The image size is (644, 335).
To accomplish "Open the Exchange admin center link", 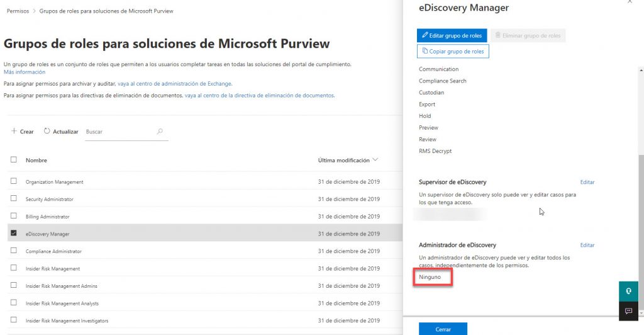I will (x=175, y=84).
